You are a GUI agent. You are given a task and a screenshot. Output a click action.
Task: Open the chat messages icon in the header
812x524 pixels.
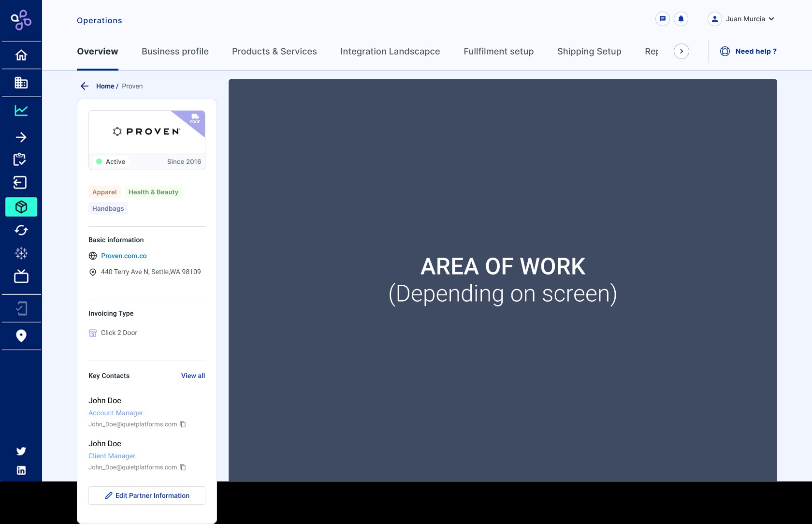(x=663, y=19)
